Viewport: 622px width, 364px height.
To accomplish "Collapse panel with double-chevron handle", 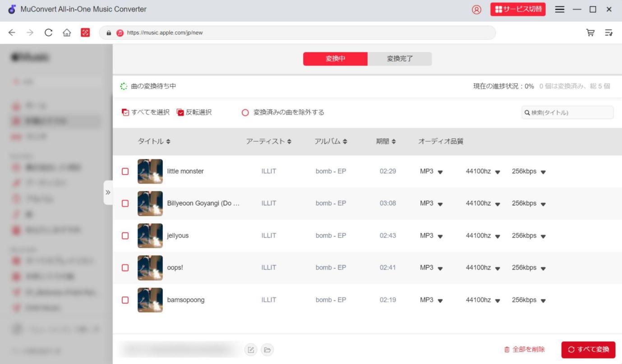I will [x=108, y=193].
